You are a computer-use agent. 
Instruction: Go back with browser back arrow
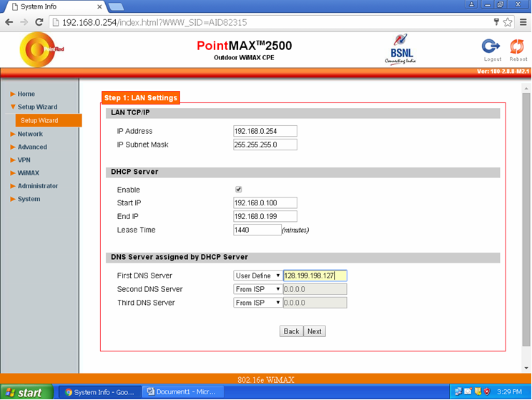click(9, 22)
